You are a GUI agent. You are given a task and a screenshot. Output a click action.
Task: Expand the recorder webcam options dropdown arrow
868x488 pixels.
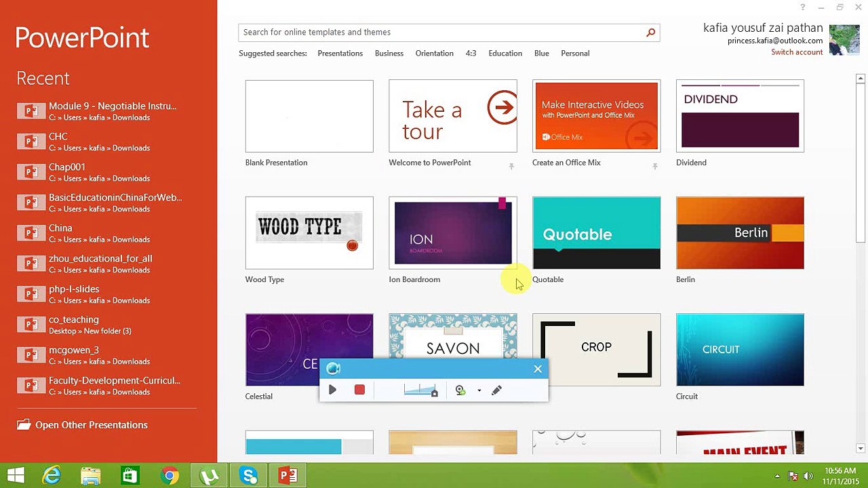pyautogui.click(x=479, y=390)
